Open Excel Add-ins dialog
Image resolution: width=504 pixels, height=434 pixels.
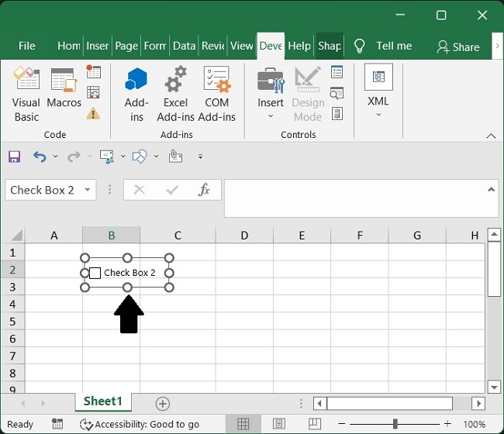[175, 95]
